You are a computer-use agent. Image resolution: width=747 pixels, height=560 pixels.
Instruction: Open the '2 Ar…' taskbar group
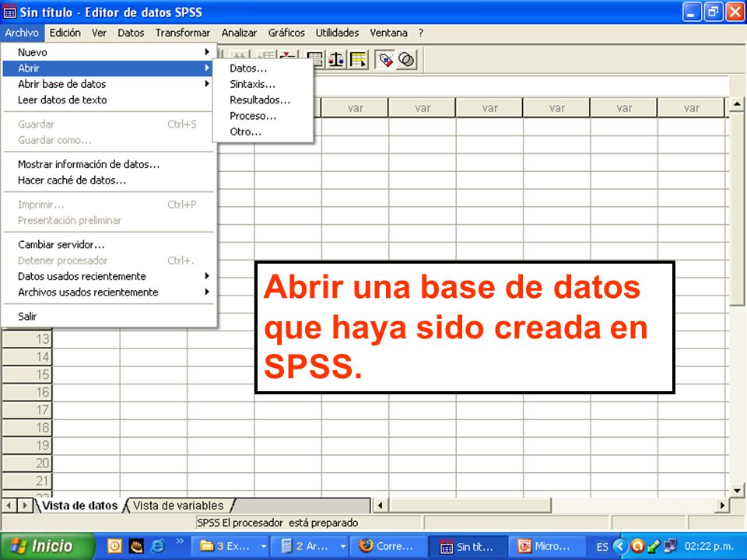pos(310,546)
